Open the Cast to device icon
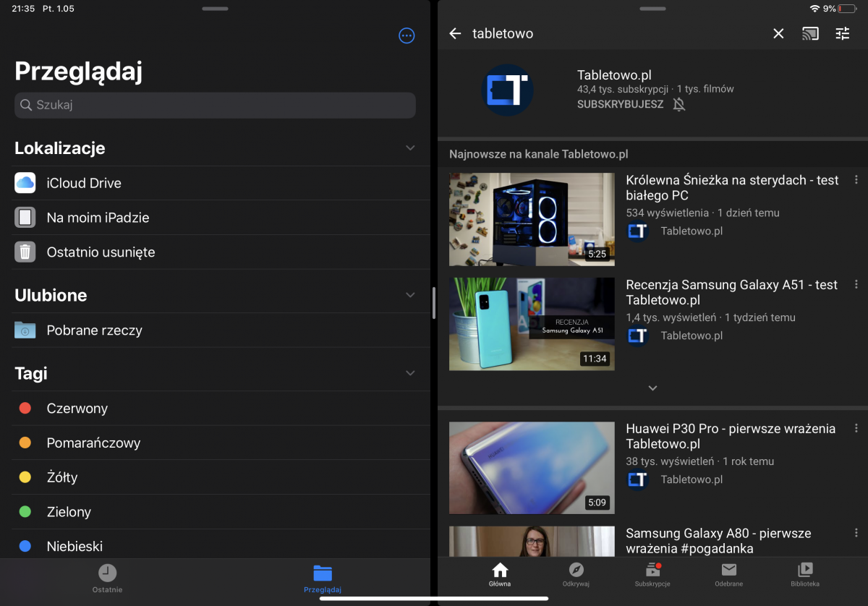 [x=810, y=33]
